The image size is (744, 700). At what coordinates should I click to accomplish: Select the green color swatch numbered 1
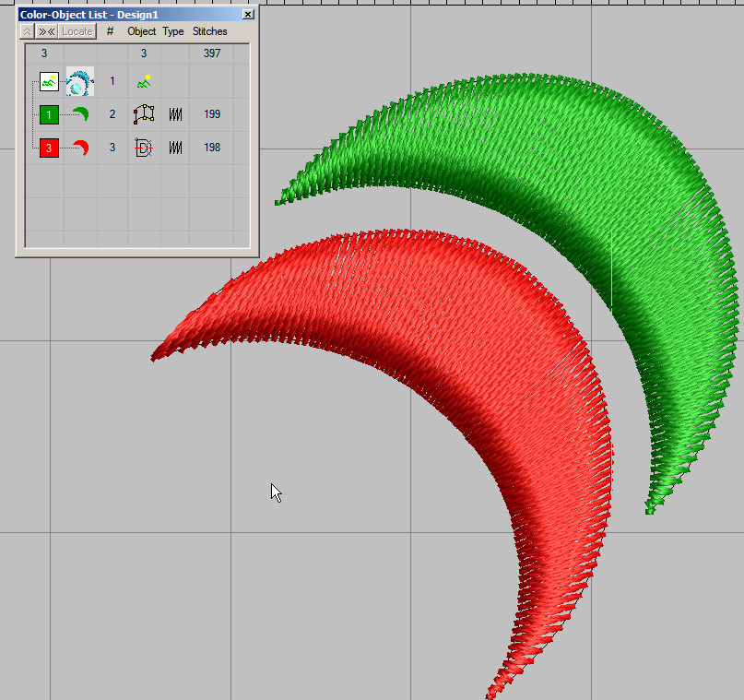pyautogui.click(x=49, y=115)
